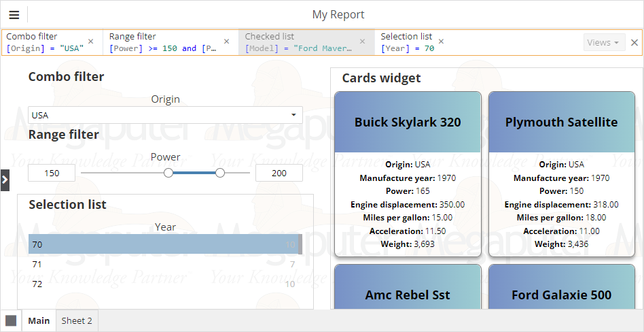Viewport: 644px width, 332px height.
Task: Click the Power maximum value field
Action: (279, 173)
